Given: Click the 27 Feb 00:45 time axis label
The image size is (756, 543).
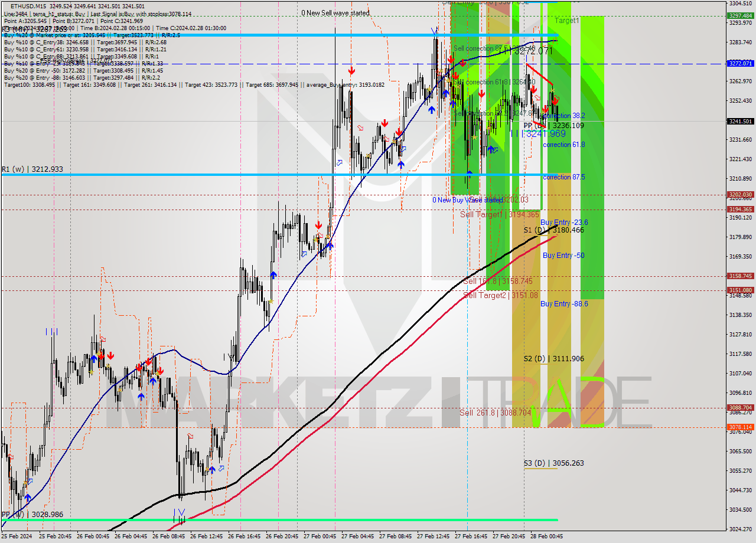Looking at the screenshot, I should point(321,537).
